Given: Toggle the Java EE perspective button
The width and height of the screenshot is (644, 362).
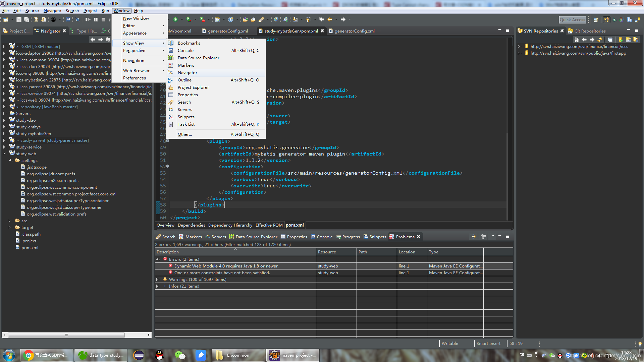Looking at the screenshot, I should pos(606,20).
